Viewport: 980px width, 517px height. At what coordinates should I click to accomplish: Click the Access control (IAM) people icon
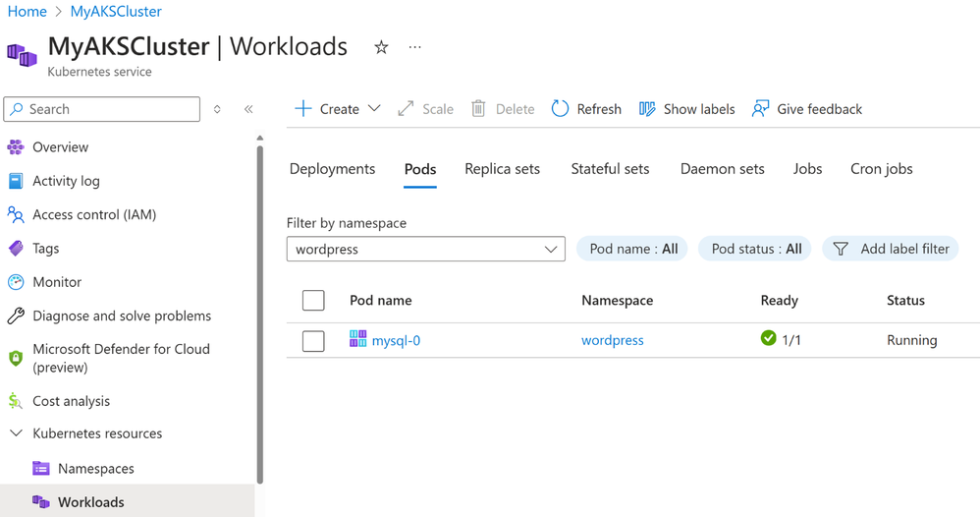(16, 214)
